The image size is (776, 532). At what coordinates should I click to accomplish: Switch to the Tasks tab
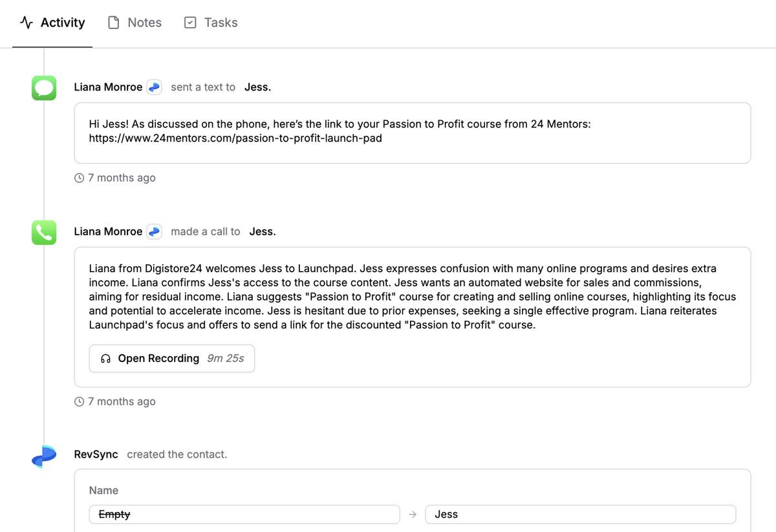tap(210, 22)
